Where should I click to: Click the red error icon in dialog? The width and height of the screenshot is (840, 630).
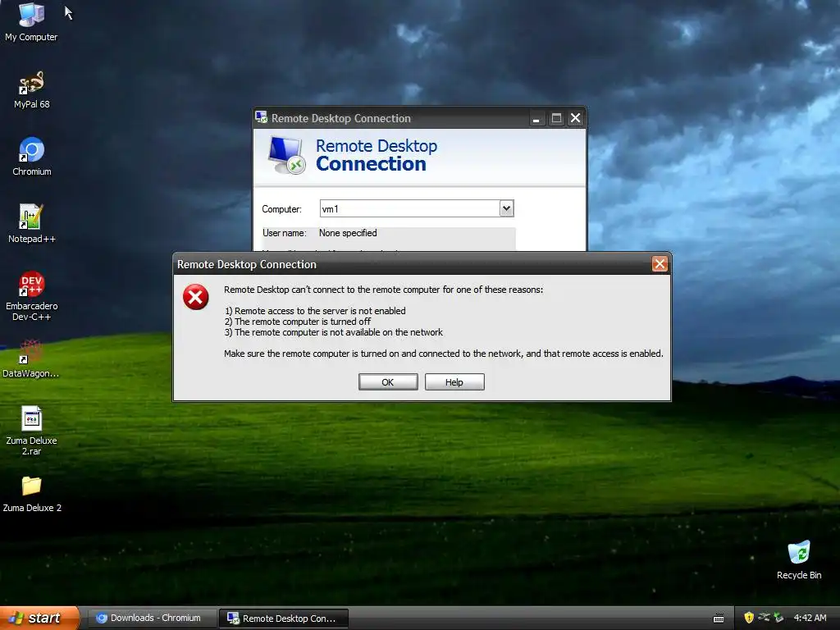click(x=195, y=297)
